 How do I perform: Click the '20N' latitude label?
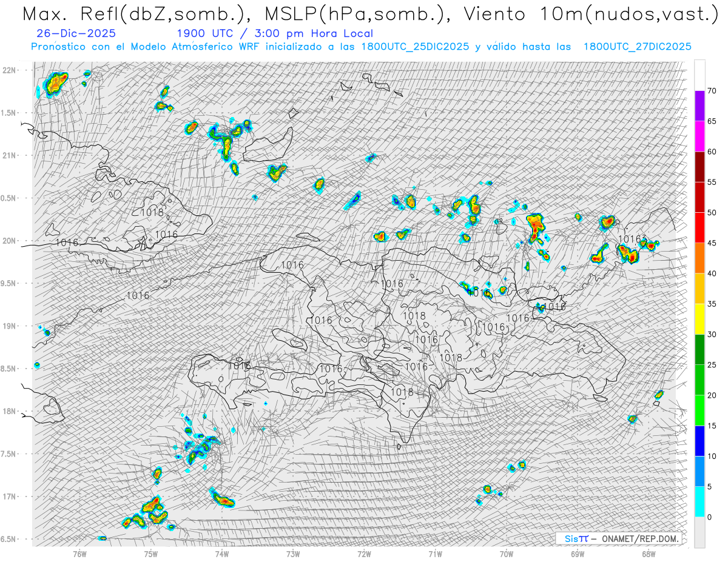[x=9, y=241]
